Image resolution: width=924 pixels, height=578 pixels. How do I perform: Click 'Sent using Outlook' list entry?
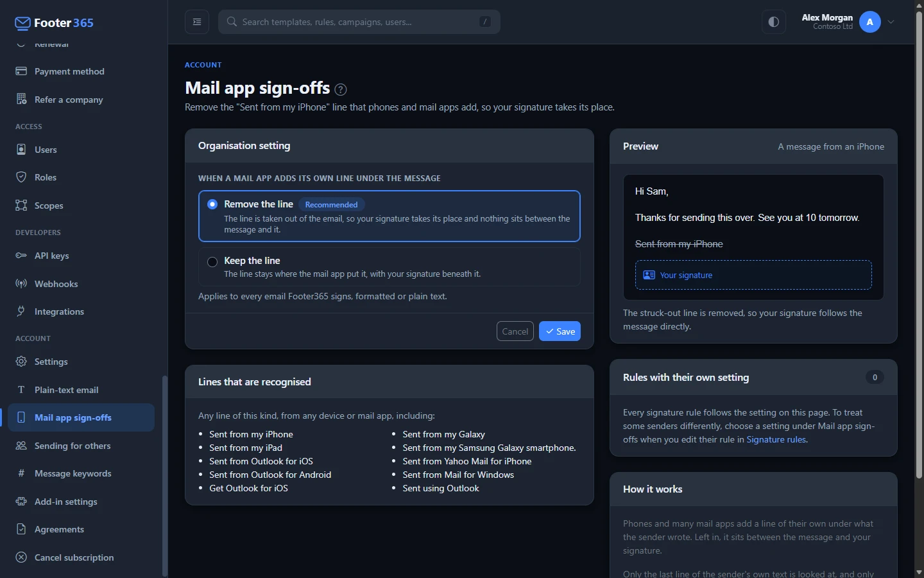pyautogui.click(x=441, y=488)
